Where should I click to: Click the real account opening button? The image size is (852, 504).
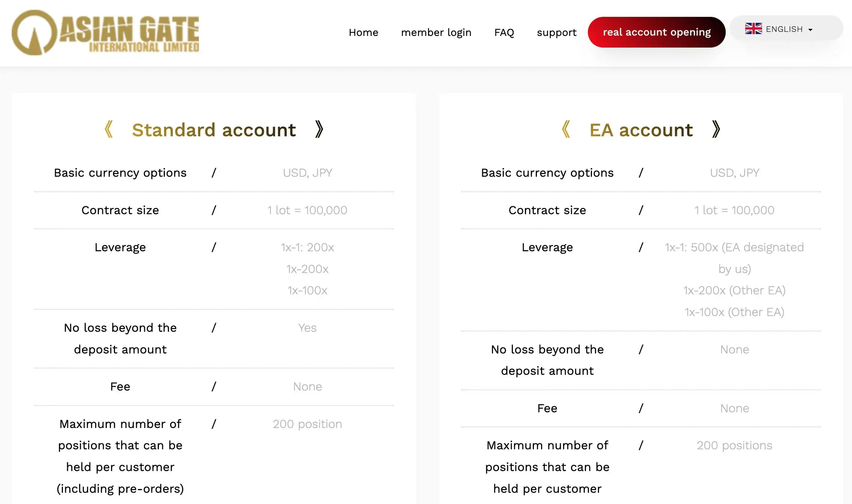657,33
